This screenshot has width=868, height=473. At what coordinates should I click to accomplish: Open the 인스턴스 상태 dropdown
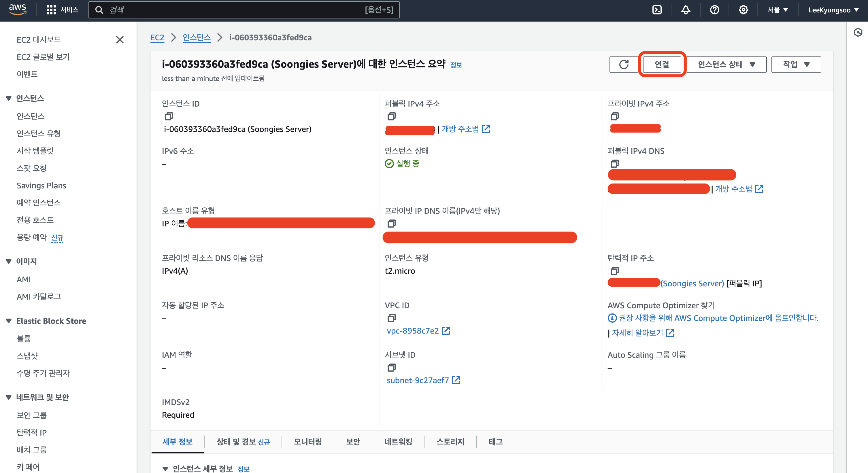click(x=726, y=64)
